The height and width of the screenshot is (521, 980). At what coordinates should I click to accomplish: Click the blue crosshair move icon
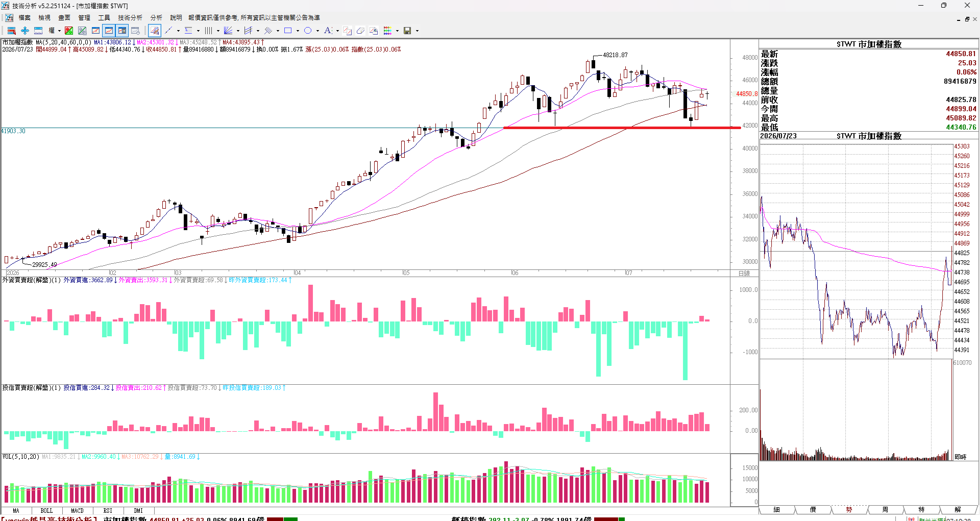coord(25,31)
